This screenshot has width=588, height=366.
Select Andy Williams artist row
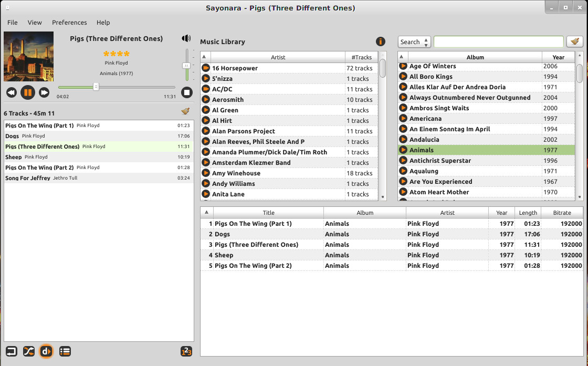click(x=289, y=183)
